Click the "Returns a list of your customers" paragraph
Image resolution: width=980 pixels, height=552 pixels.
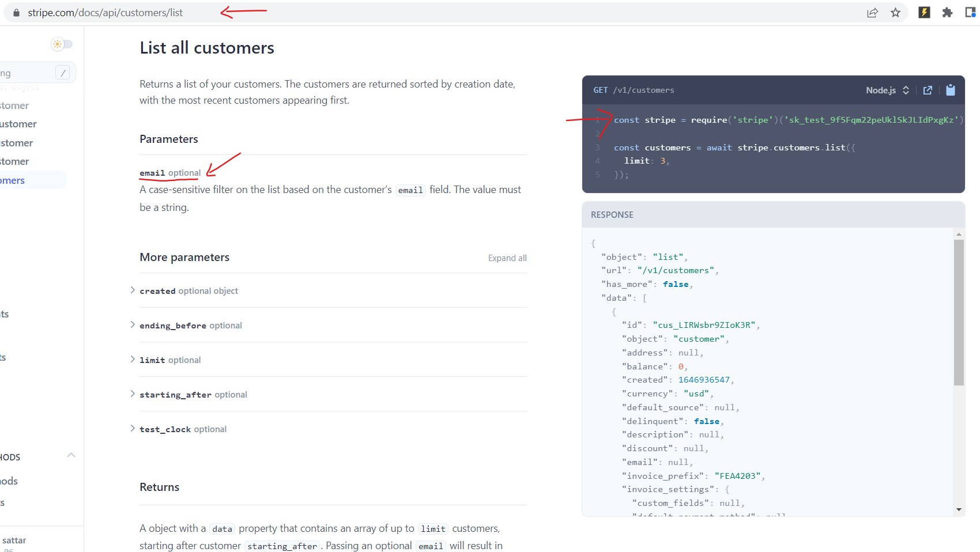click(x=327, y=92)
